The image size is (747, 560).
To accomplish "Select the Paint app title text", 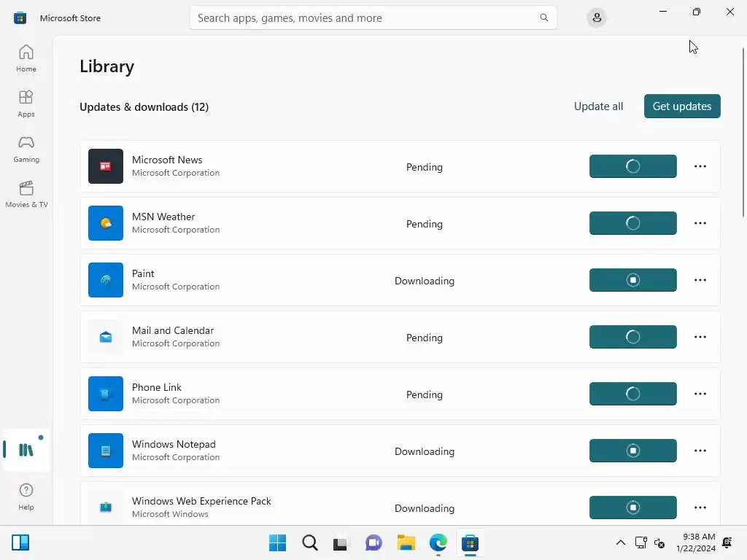I will click(x=143, y=274).
